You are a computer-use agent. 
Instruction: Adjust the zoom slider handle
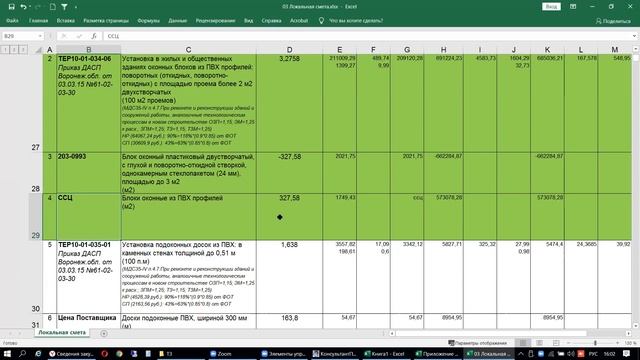click(x=595, y=343)
